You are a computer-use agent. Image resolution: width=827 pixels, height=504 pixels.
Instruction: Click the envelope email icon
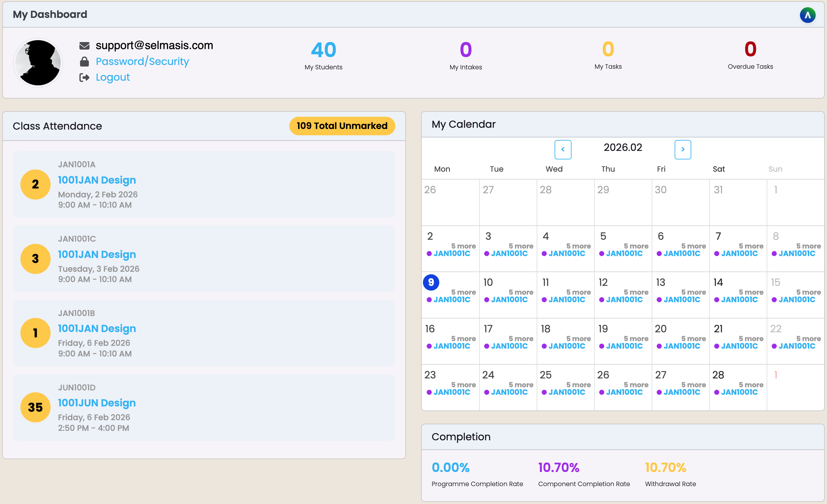pyautogui.click(x=84, y=46)
